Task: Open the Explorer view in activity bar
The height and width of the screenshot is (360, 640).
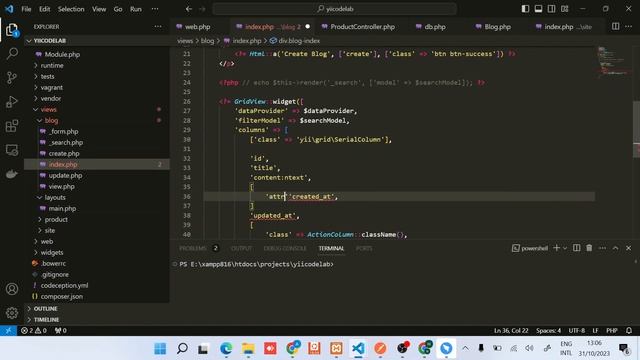Action: [x=12, y=30]
